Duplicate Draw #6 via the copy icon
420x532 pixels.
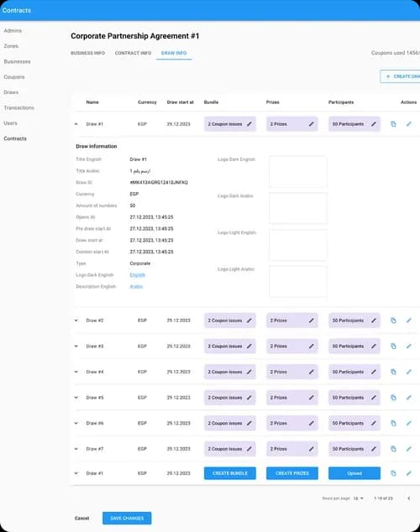pos(393,423)
